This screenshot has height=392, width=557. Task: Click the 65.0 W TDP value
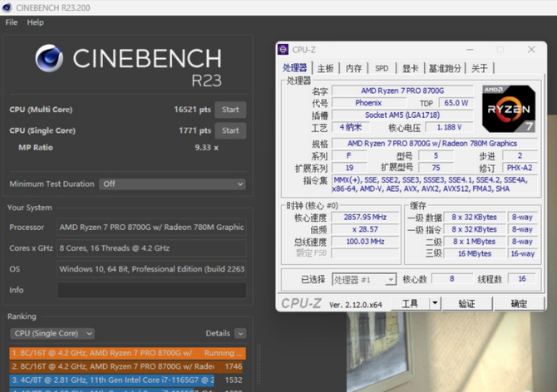(456, 103)
